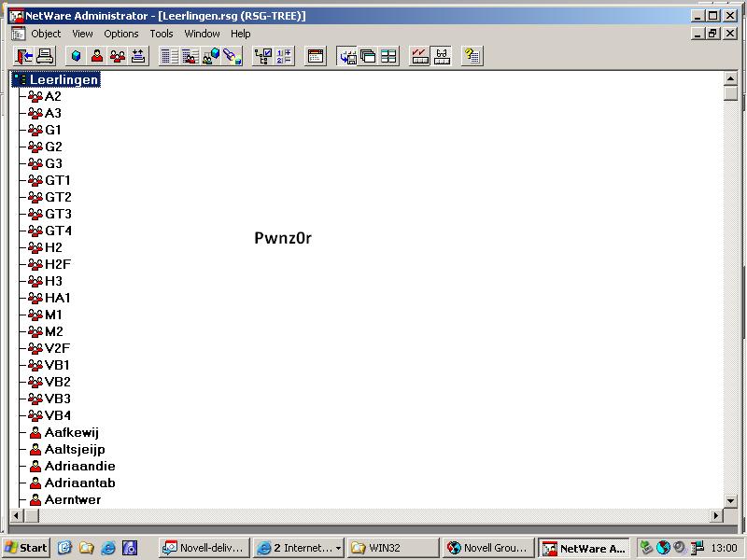Click the red checkmarks toolbar icon
This screenshot has width=747, height=560.
click(x=420, y=56)
